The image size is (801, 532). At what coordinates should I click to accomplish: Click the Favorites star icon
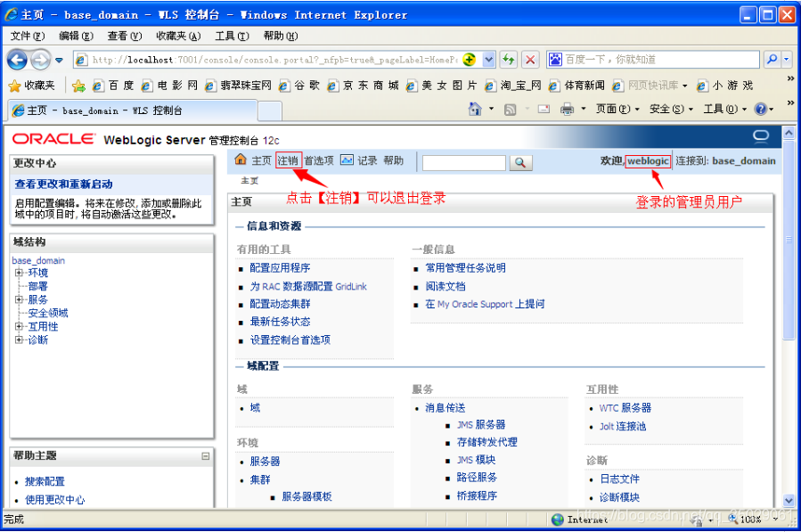coord(15,86)
